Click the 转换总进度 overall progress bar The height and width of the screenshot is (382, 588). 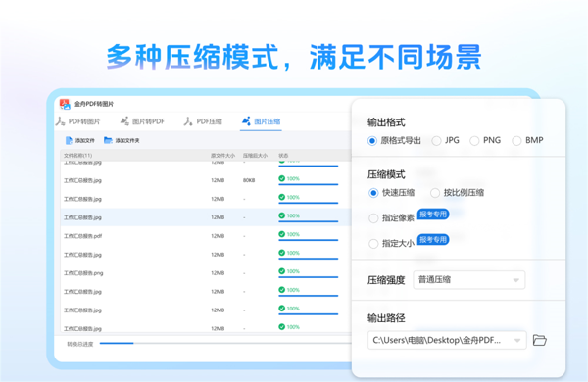click(225, 343)
